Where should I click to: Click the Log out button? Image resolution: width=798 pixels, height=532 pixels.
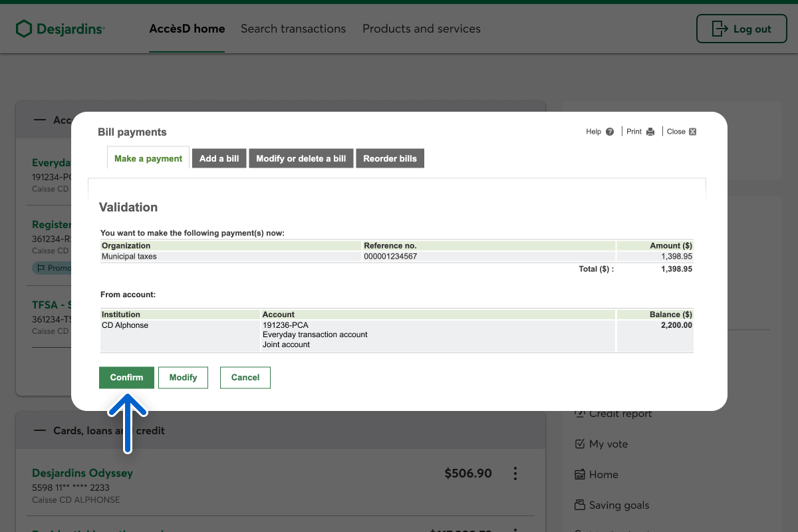(x=741, y=29)
